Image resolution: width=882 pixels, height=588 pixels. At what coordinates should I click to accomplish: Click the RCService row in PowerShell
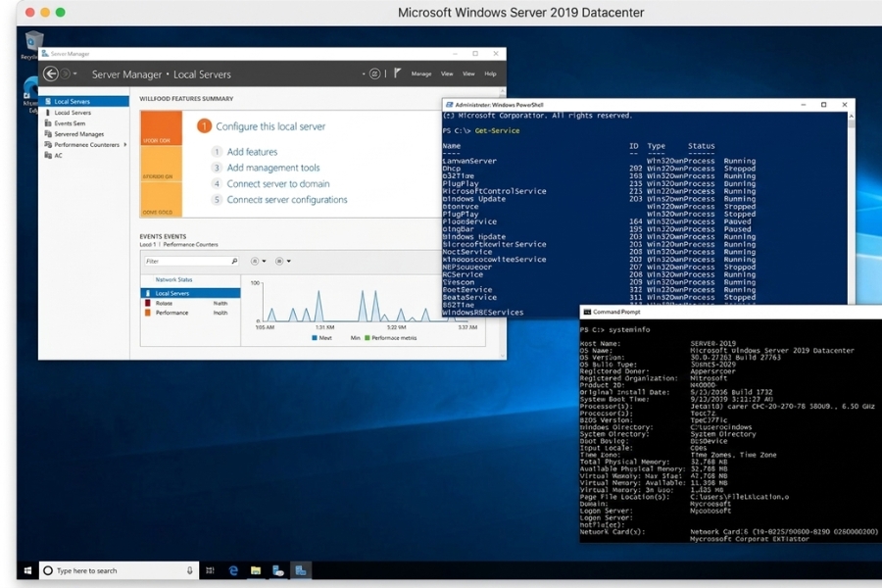tap(599, 274)
